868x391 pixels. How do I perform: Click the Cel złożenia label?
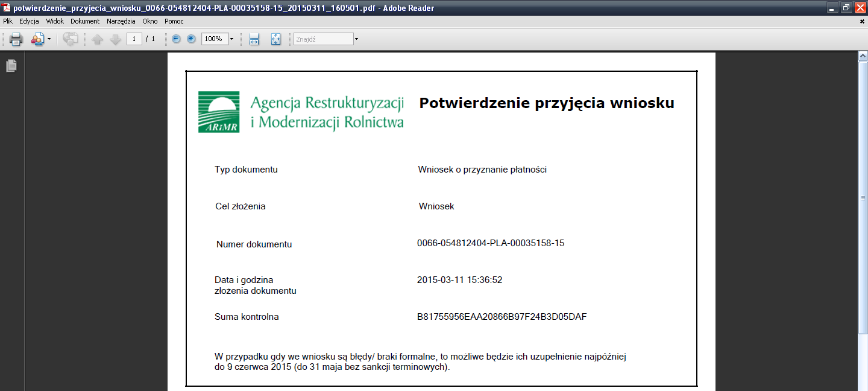[x=241, y=206]
